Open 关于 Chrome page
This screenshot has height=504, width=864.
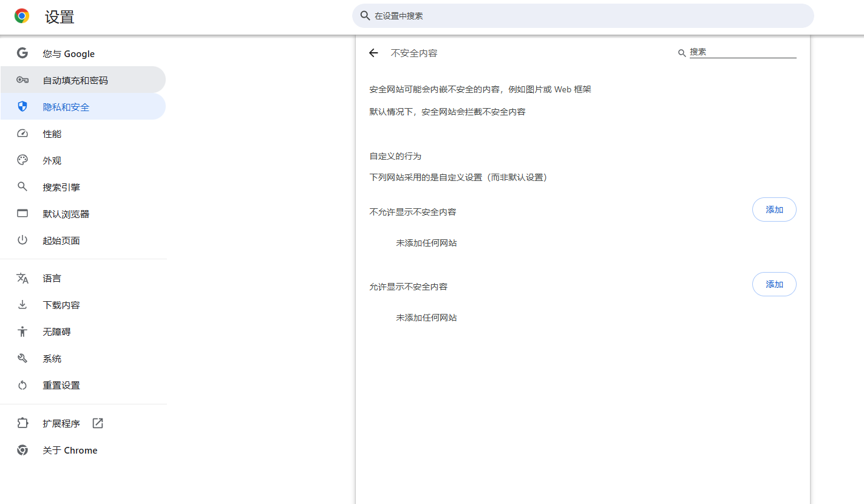coord(83,450)
